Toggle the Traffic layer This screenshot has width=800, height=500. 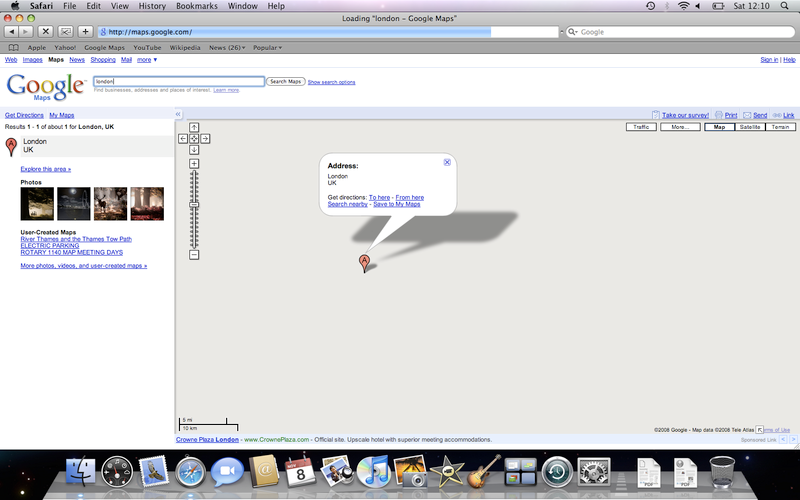click(x=641, y=127)
